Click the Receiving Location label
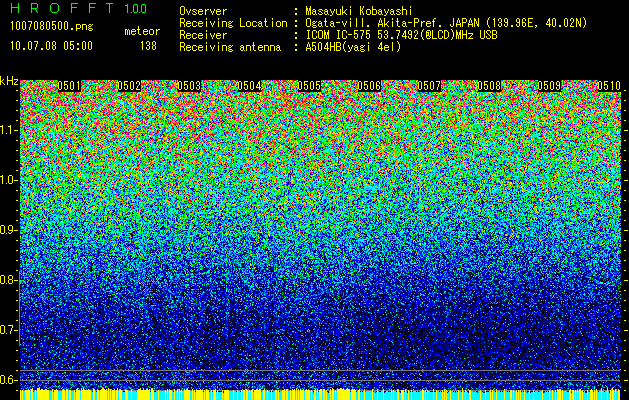This screenshot has width=629, height=400. pyautogui.click(x=233, y=23)
